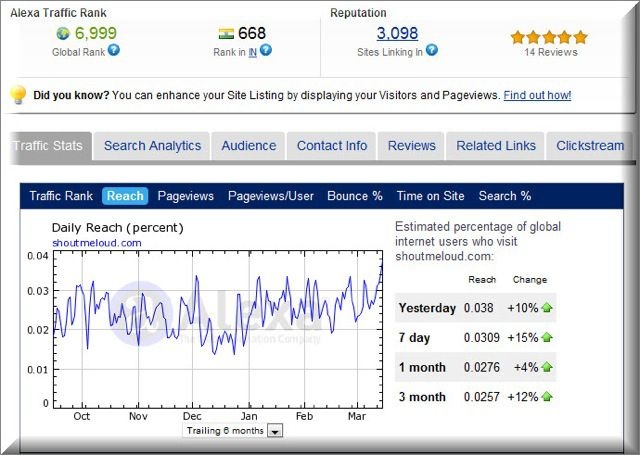Viewport: 640px width, 455px height.
Task: Click the IN country link
Action: (253, 51)
